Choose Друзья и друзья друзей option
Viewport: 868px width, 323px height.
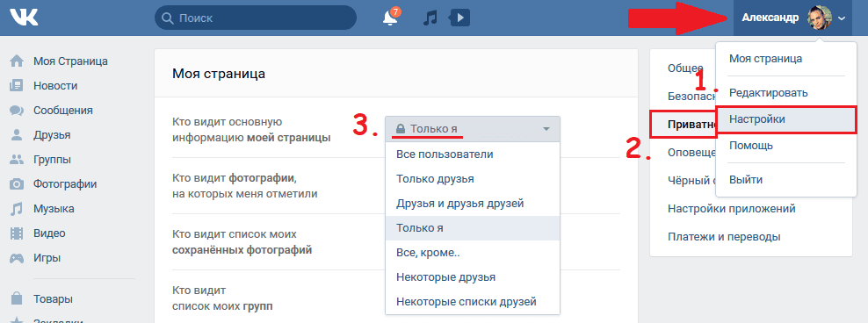coord(472,204)
